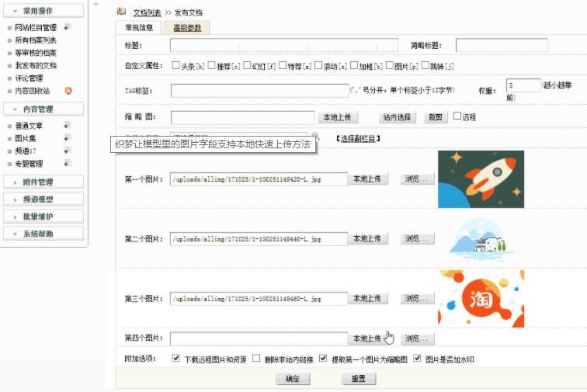587x392 pixels.
Task: Click 本地上传 for 第二个图片
Action: tap(367, 238)
